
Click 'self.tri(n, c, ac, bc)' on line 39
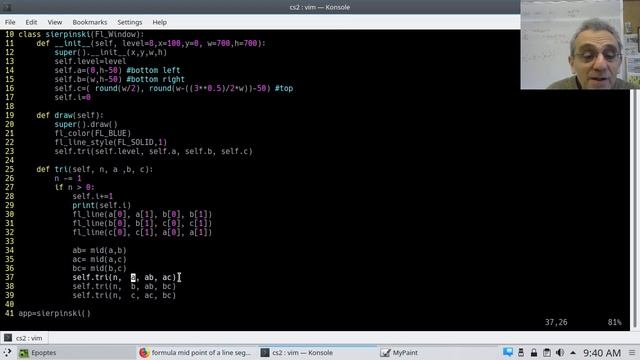124,295
